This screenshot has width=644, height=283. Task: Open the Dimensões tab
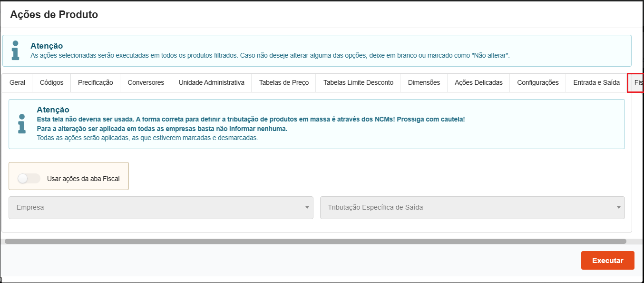point(424,82)
